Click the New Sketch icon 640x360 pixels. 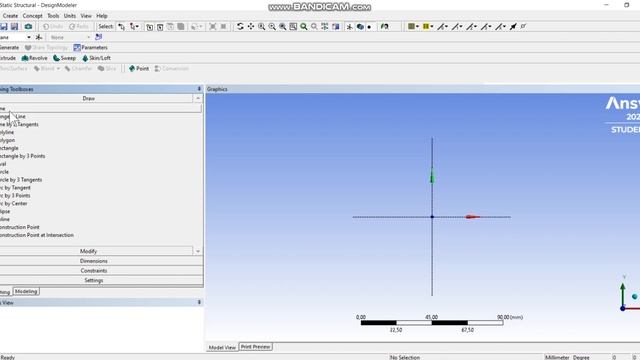[x=98, y=37]
